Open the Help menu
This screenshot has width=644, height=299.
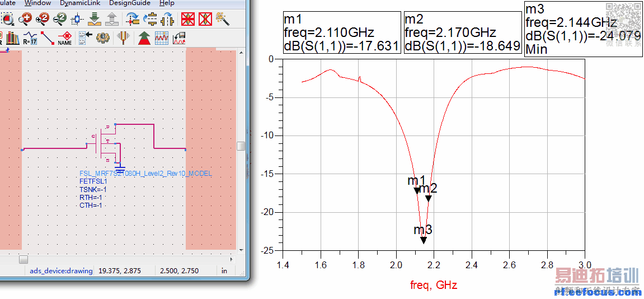coord(167,3)
